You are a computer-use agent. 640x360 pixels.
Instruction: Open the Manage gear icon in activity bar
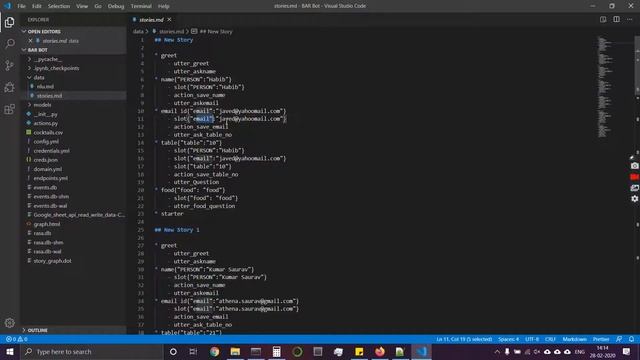point(9,323)
